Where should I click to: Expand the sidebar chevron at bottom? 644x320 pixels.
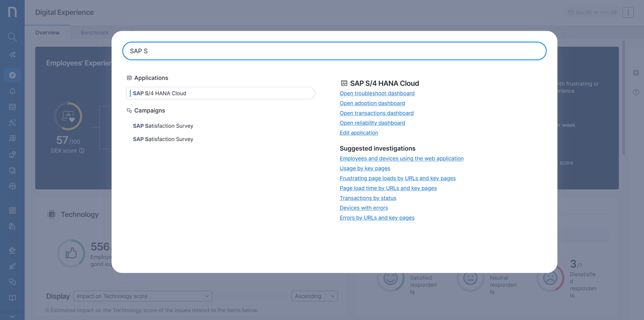(12, 316)
